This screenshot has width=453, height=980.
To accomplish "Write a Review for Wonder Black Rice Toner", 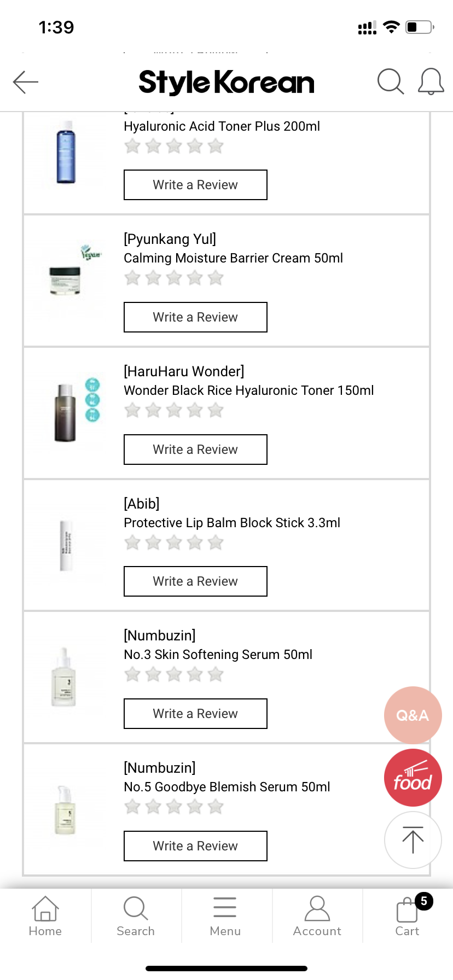I will (195, 450).
